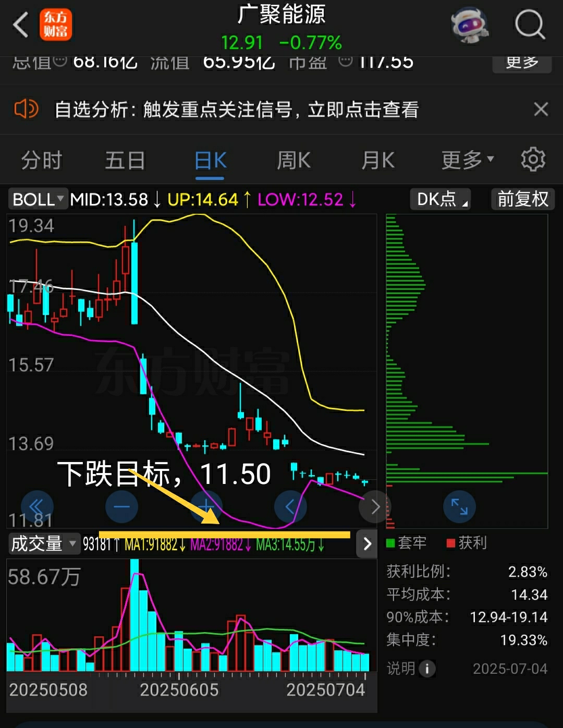This screenshot has height=728, width=563.
Task: Tap the 说明 info icon
Action: pyautogui.click(x=427, y=669)
